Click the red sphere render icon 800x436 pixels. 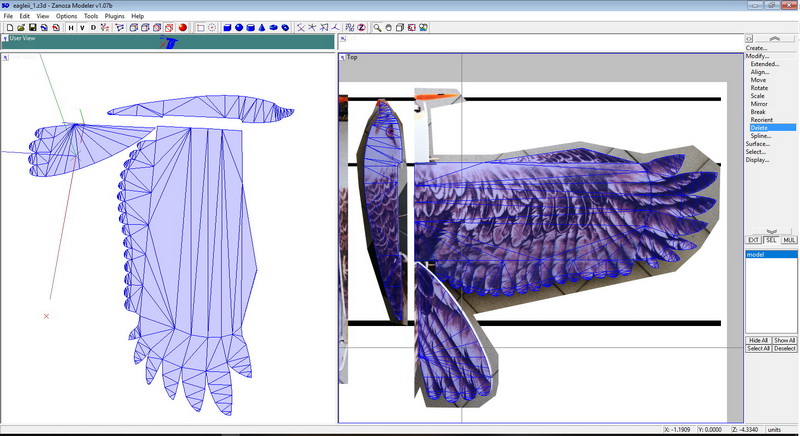click(x=183, y=28)
